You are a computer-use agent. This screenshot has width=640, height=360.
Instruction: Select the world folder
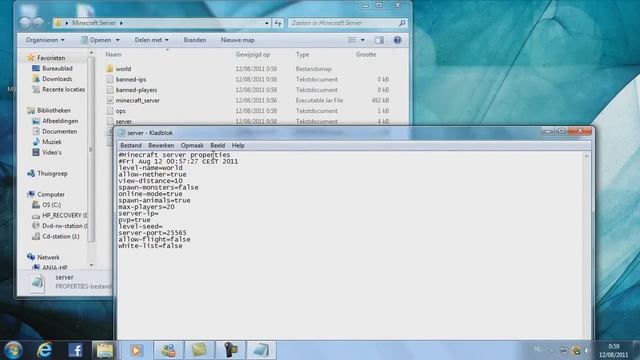[123, 69]
